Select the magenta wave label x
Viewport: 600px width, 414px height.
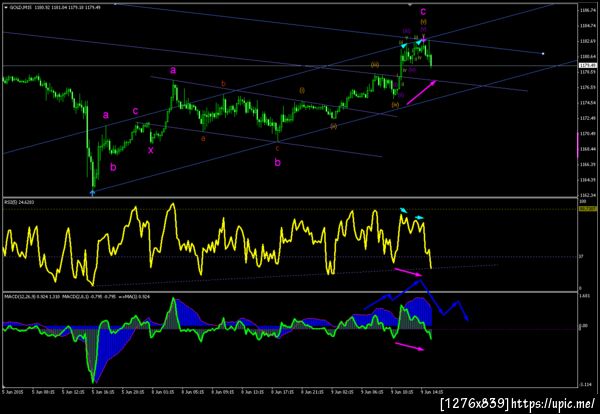(x=151, y=150)
